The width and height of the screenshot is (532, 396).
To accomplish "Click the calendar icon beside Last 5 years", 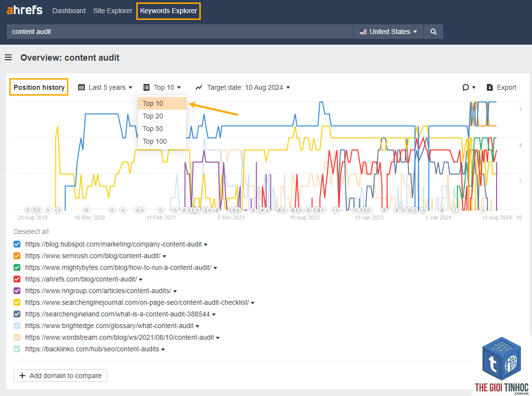I will [81, 87].
